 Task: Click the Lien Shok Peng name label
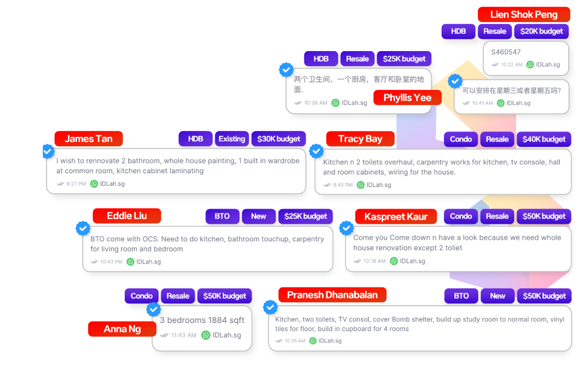[x=524, y=14]
